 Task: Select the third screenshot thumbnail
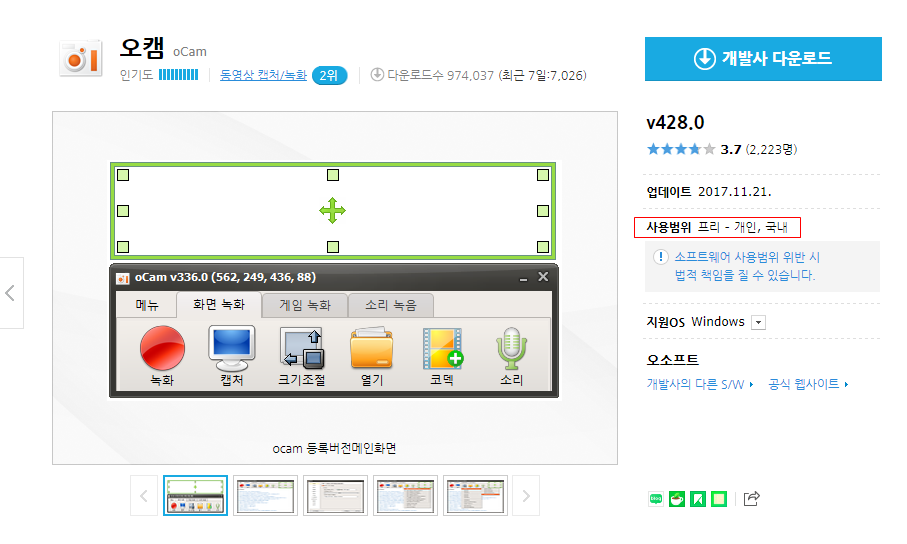point(335,495)
